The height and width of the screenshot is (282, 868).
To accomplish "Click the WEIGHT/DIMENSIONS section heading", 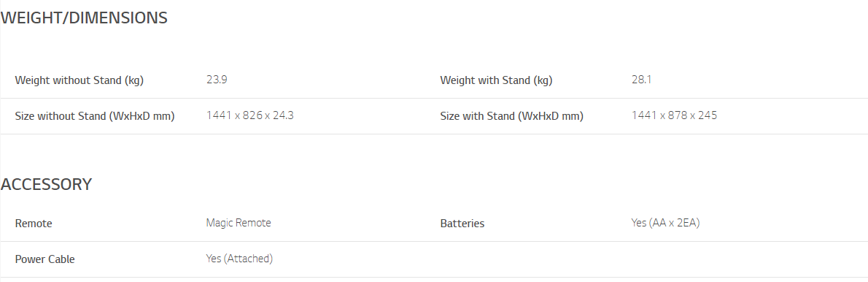I will [84, 18].
